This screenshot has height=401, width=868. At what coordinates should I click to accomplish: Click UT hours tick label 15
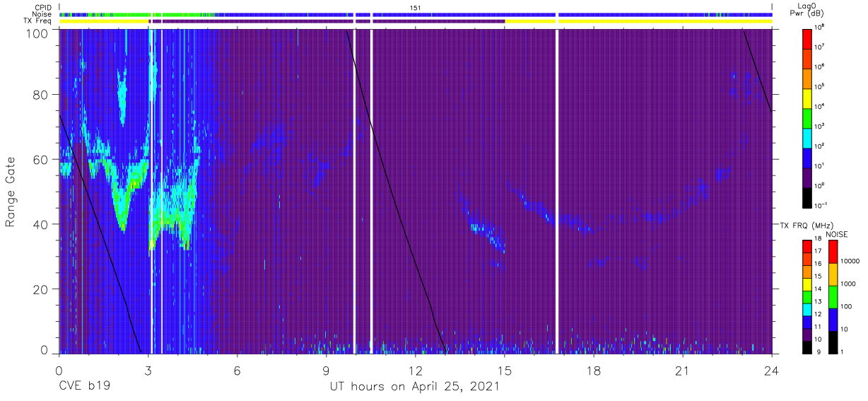pos(505,371)
